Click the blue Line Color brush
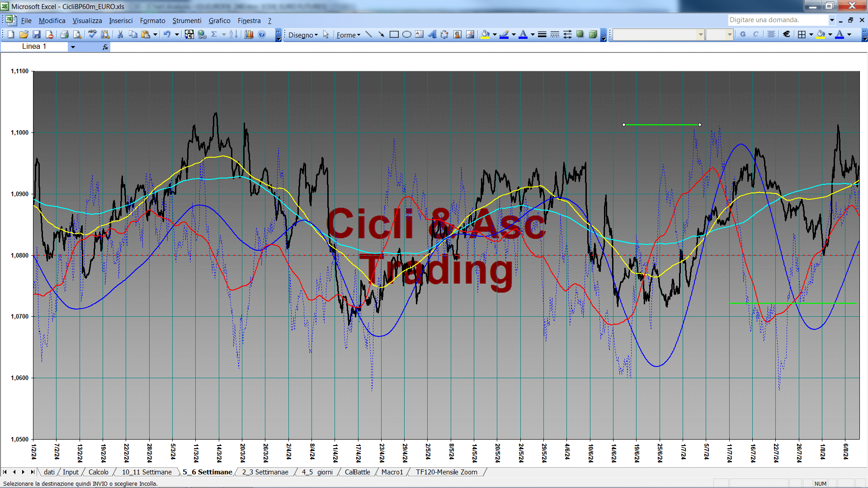Image resolution: width=868 pixels, height=488 pixels. point(504,34)
